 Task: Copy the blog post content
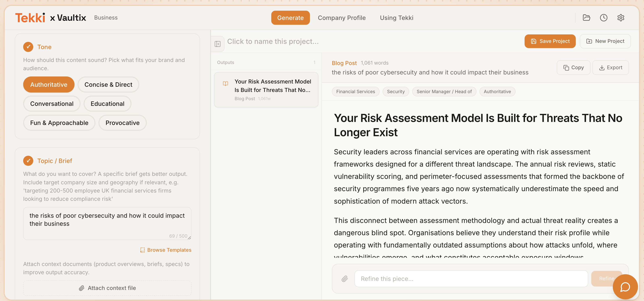[x=573, y=67]
